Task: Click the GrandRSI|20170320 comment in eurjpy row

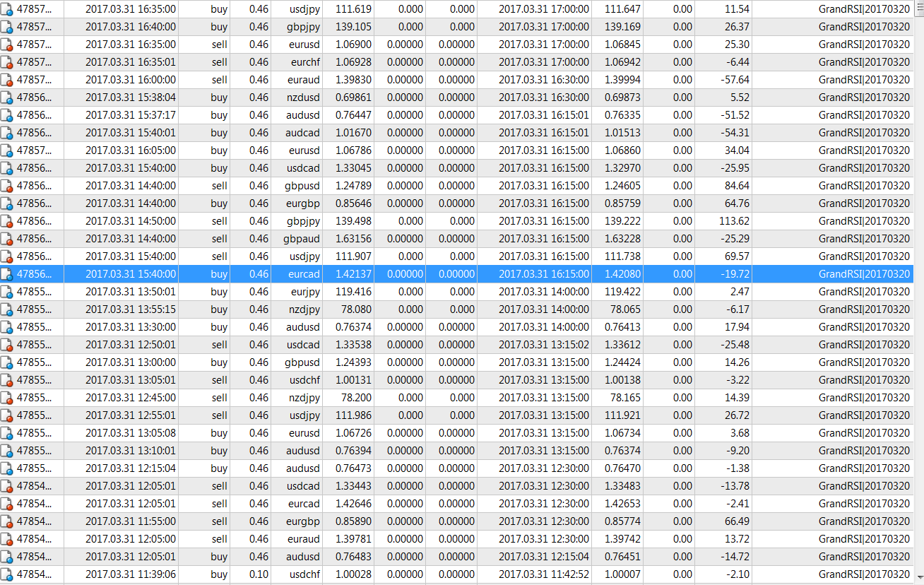Action: (865, 292)
